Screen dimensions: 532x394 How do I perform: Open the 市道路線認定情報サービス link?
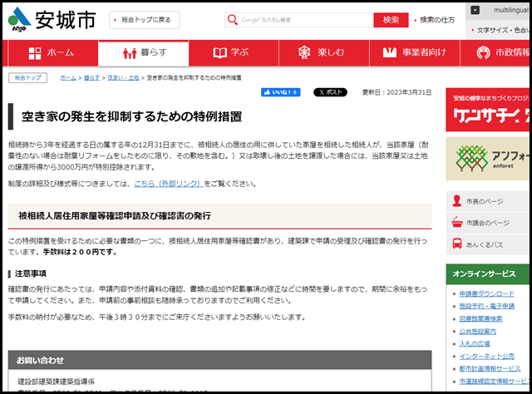tap(495, 382)
